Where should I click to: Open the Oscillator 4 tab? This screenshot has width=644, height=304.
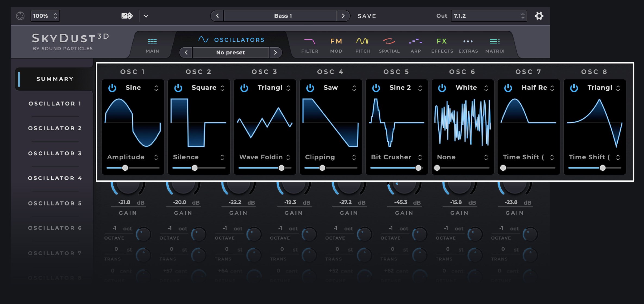(54, 178)
